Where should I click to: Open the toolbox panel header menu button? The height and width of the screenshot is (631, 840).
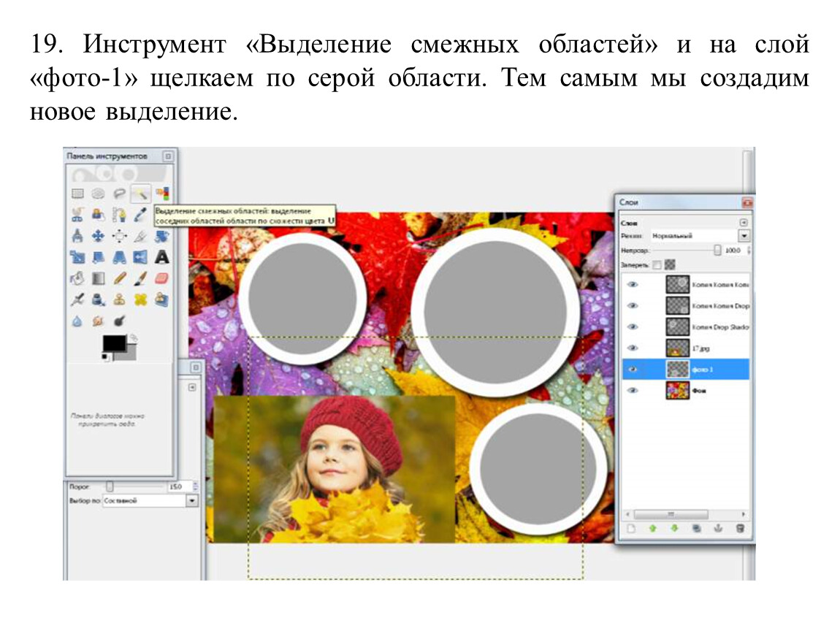[168, 156]
